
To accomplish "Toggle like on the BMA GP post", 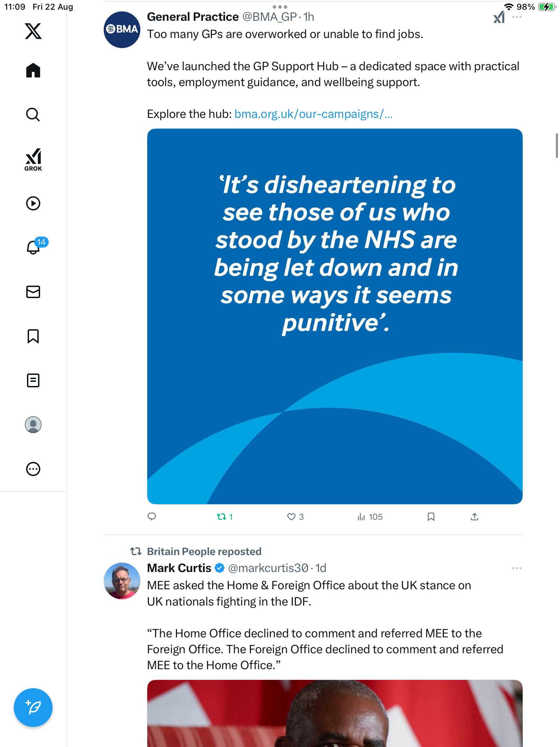I will [x=291, y=517].
